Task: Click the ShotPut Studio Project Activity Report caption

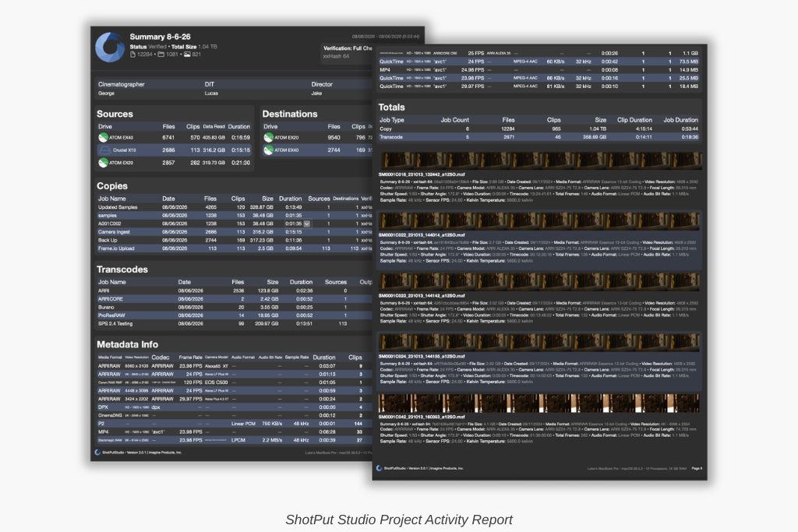Action: tap(399, 520)
